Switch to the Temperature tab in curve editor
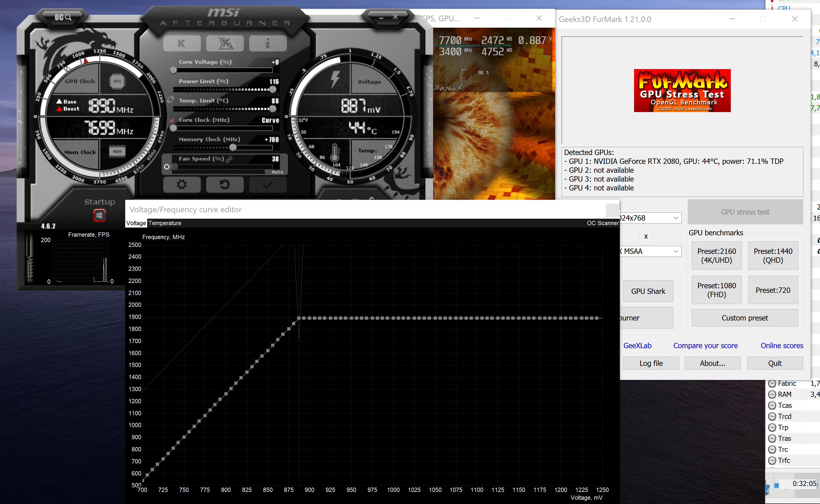Image resolution: width=820 pixels, height=504 pixels. pyautogui.click(x=165, y=223)
